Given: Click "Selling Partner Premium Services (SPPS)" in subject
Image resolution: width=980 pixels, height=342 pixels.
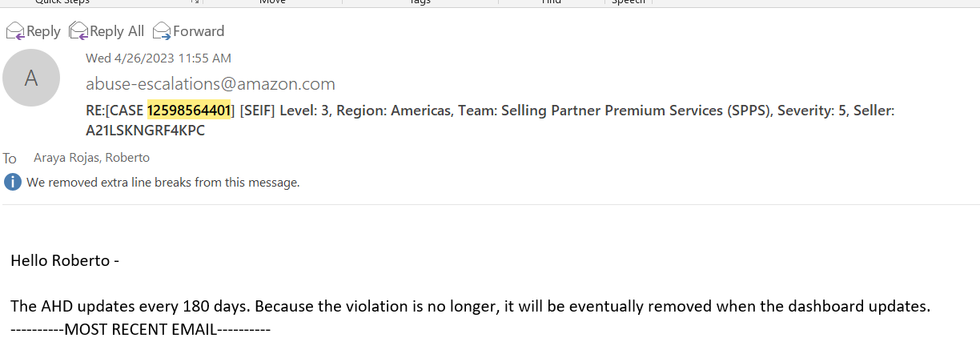Looking at the screenshot, I should [633, 111].
